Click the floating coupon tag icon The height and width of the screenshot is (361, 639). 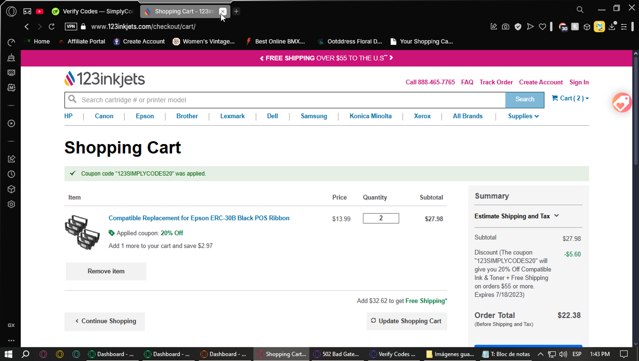click(x=621, y=103)
